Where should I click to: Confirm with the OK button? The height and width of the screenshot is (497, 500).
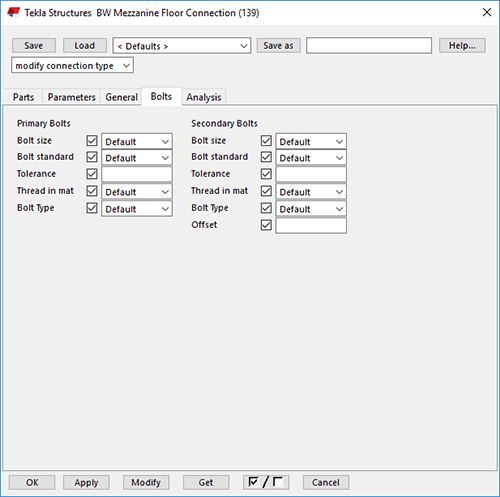(32, 482)
